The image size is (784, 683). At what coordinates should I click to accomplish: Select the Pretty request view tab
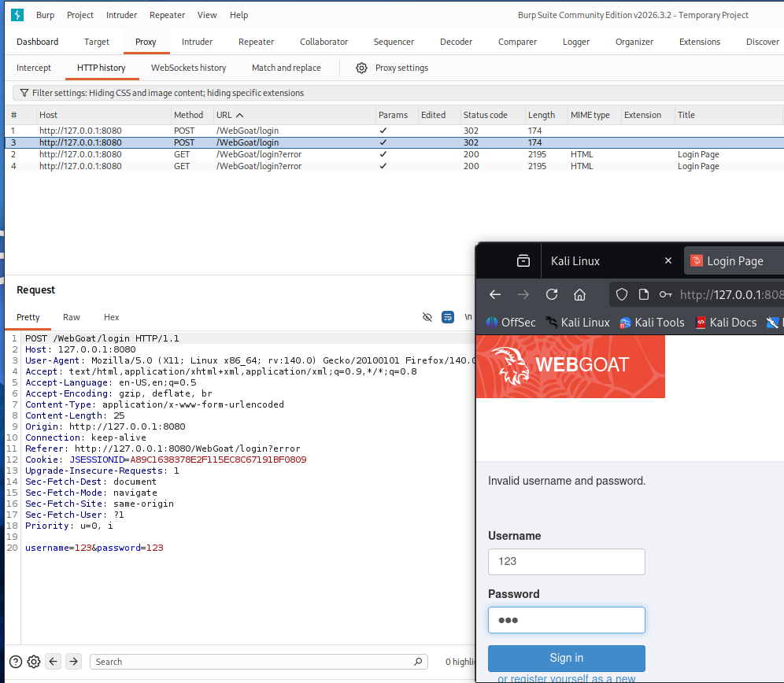28,317
